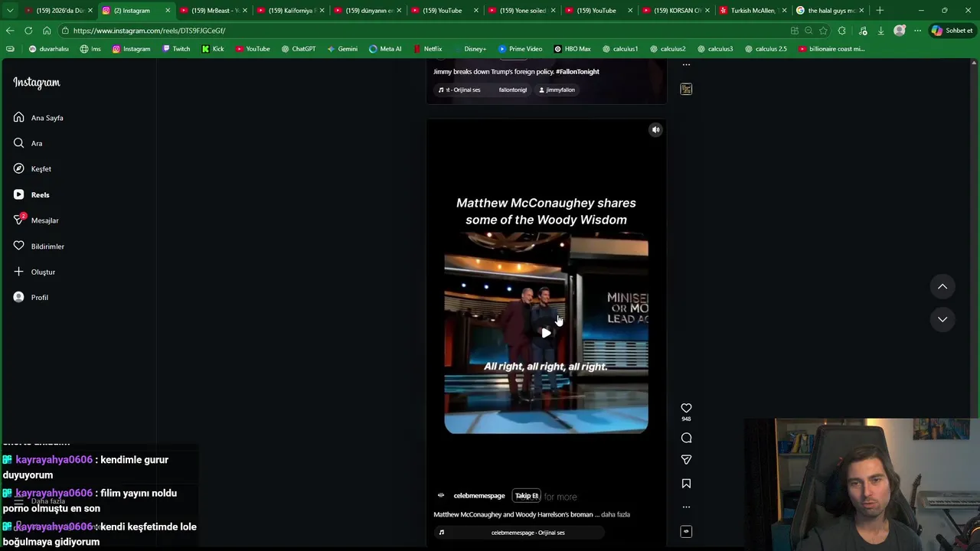Go to previous reel with up arrow
This screenshot has width=980, height=551.
(942, 286)
